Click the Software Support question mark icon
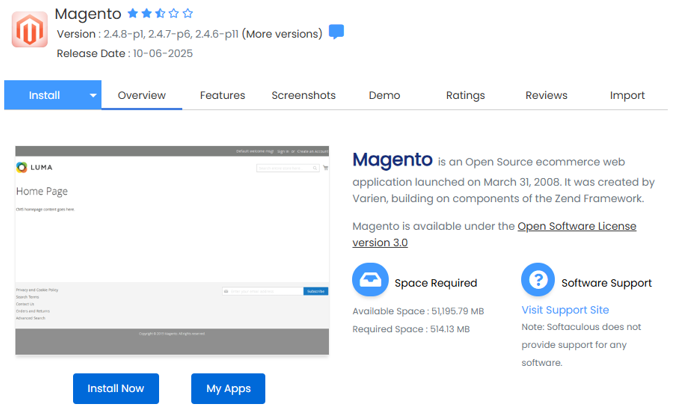 [539, 281]
